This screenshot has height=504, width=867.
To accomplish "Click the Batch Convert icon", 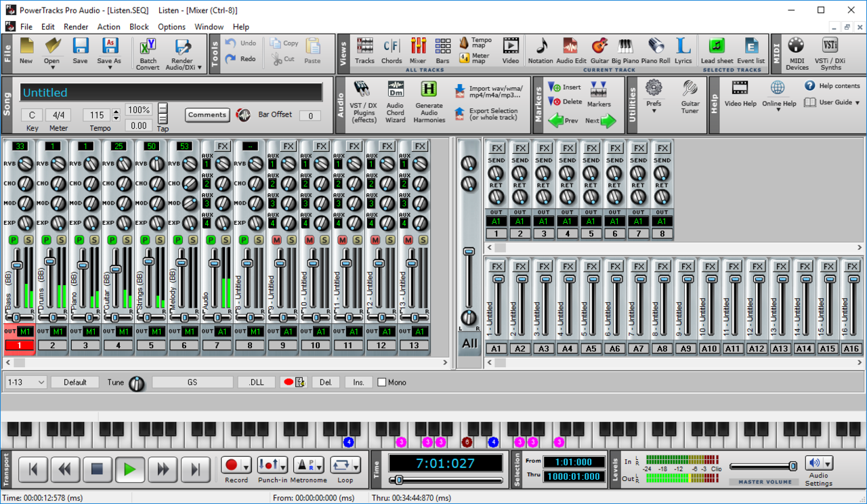I will pos(148,46).
